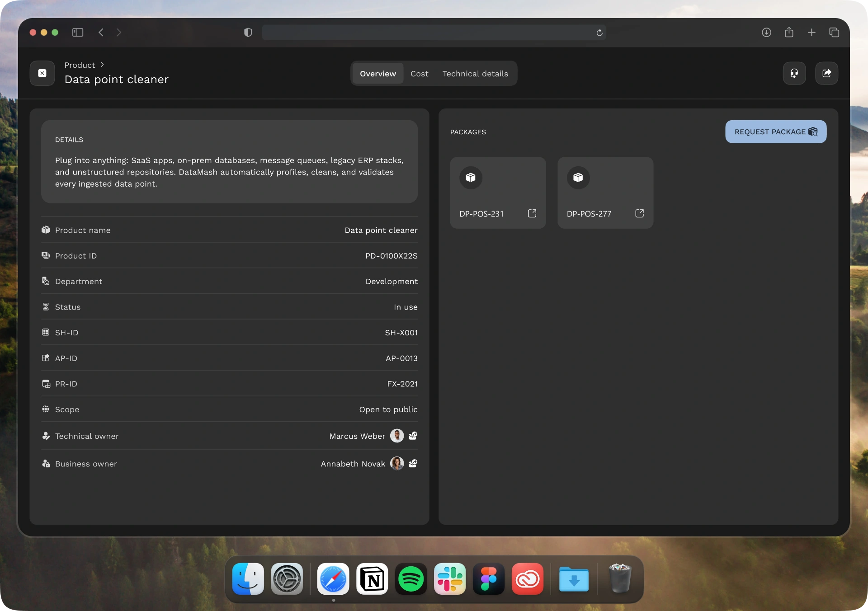Open external link for DP-POS-277 package
The width and height of the screenshot is (868, 611).
tap(639, 213)
